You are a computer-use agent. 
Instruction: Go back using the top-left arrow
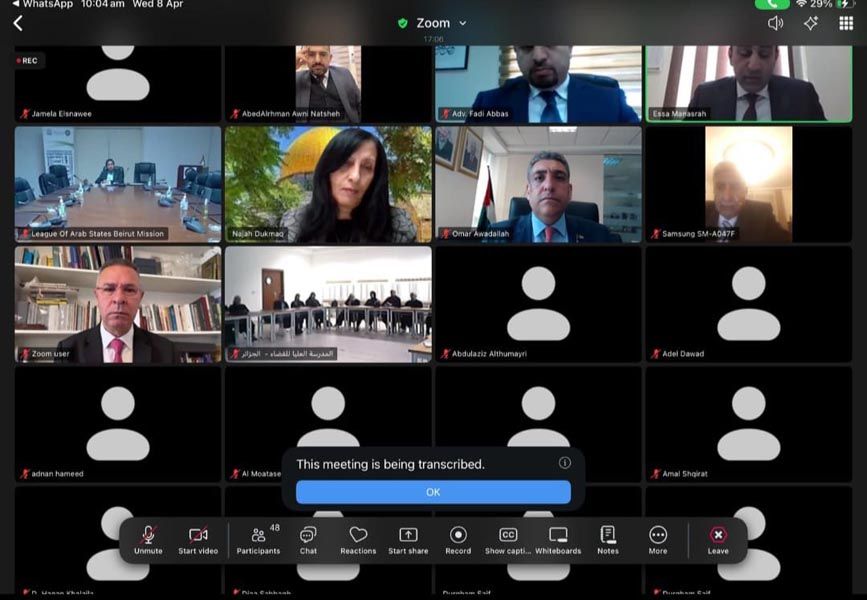[18, 23]
